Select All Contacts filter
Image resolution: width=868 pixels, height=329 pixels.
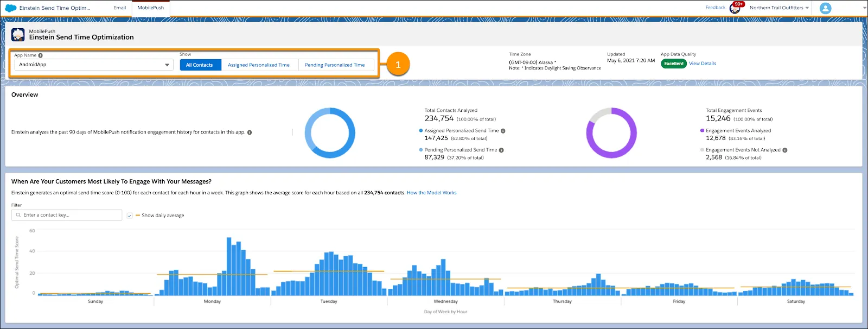tap(200, 65)
